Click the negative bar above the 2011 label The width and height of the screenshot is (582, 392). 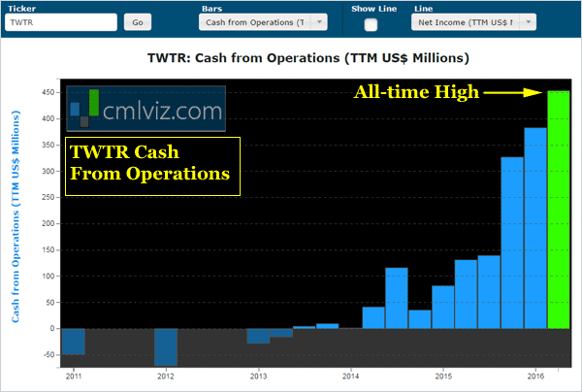click(x=74, y=342)
